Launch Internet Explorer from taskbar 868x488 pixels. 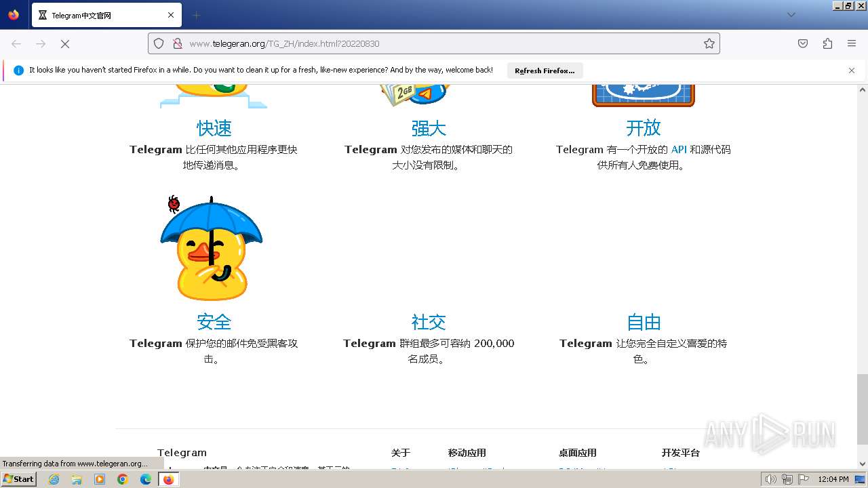[54, 479]
